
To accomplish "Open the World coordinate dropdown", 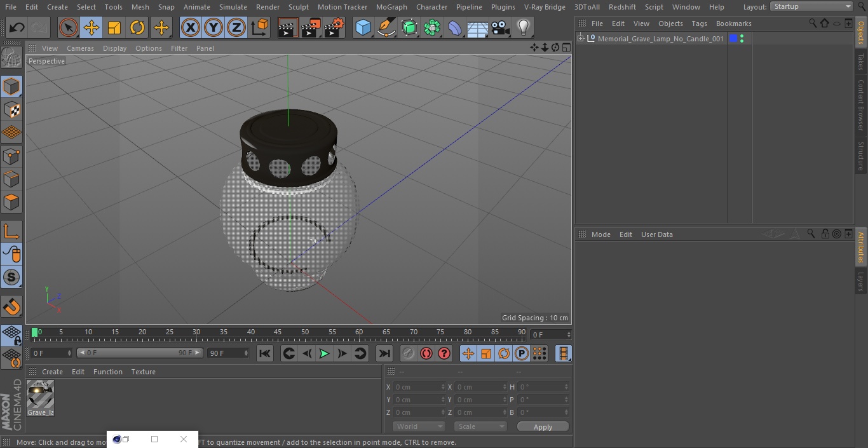I will (418, 426).
